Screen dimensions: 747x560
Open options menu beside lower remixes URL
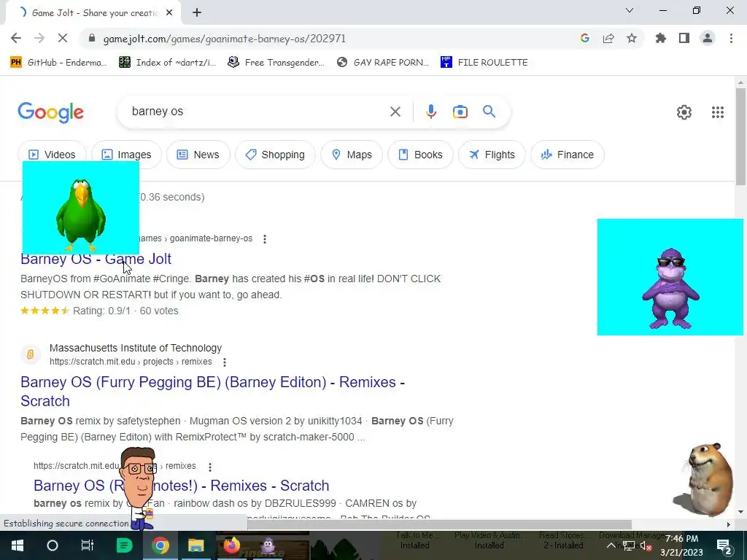[209, 467]
